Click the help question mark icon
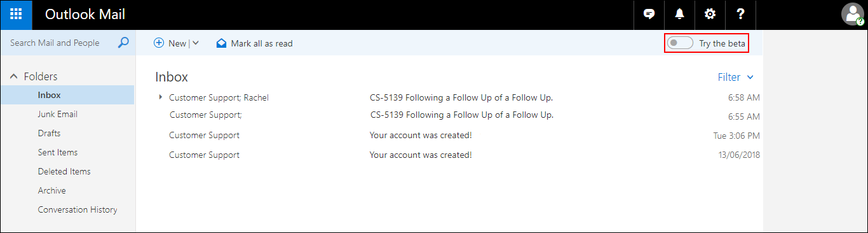868x233 pixels. [x=740, y=15]
